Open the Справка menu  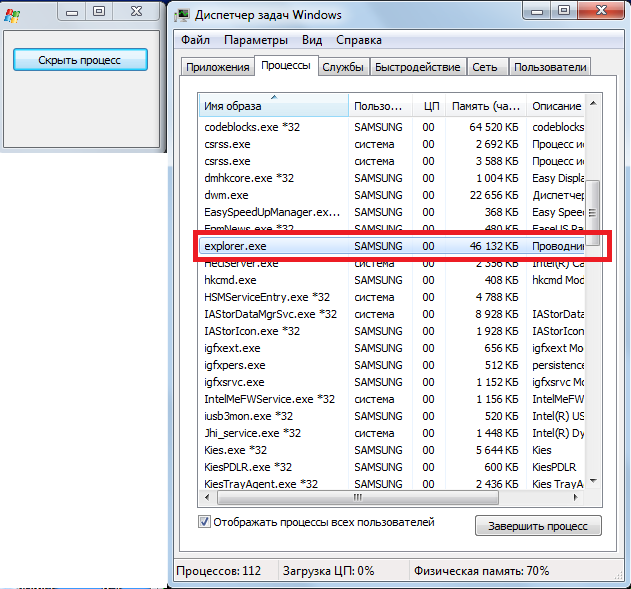tap(358, 40)
